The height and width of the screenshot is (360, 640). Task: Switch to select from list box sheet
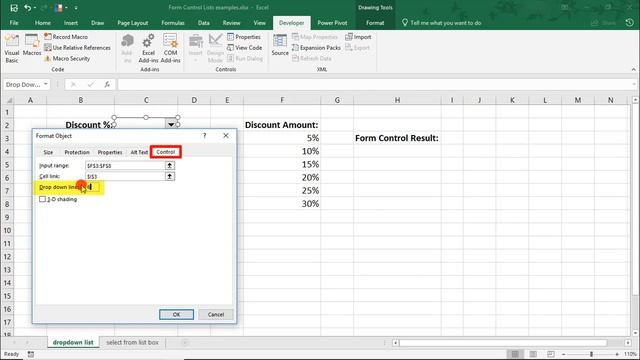(x=132, y=342)
